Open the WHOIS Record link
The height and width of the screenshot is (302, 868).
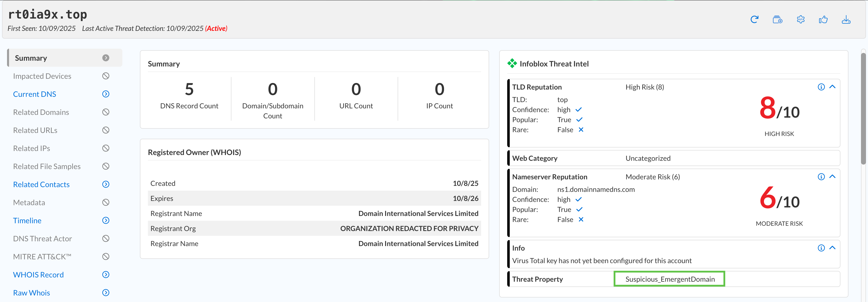pyautogui.click(x=38, y=275)
